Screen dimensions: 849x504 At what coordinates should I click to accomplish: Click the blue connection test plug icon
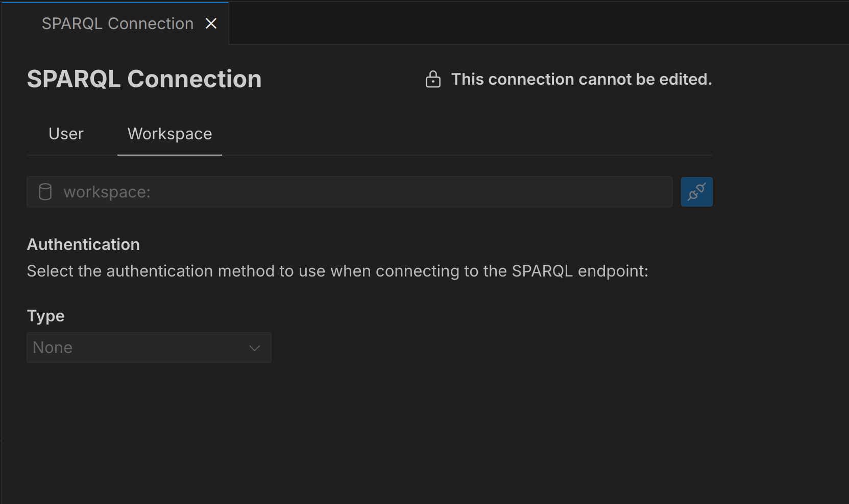point(696,192)
